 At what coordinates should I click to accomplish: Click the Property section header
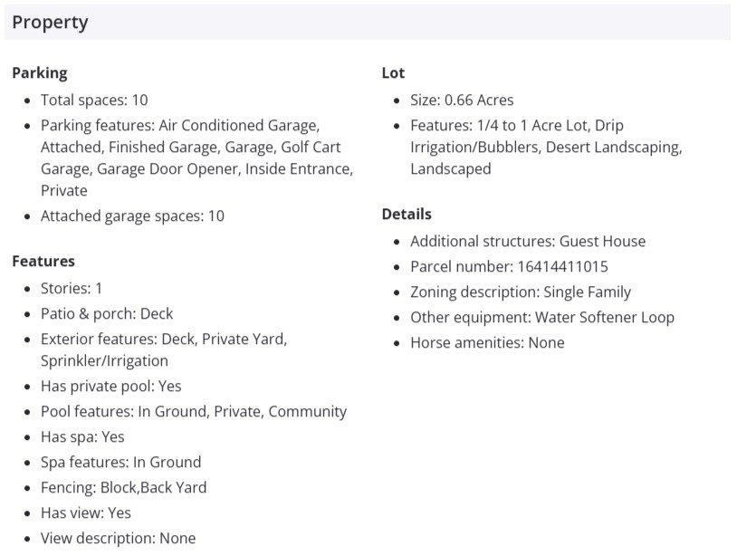pos(51,23)
